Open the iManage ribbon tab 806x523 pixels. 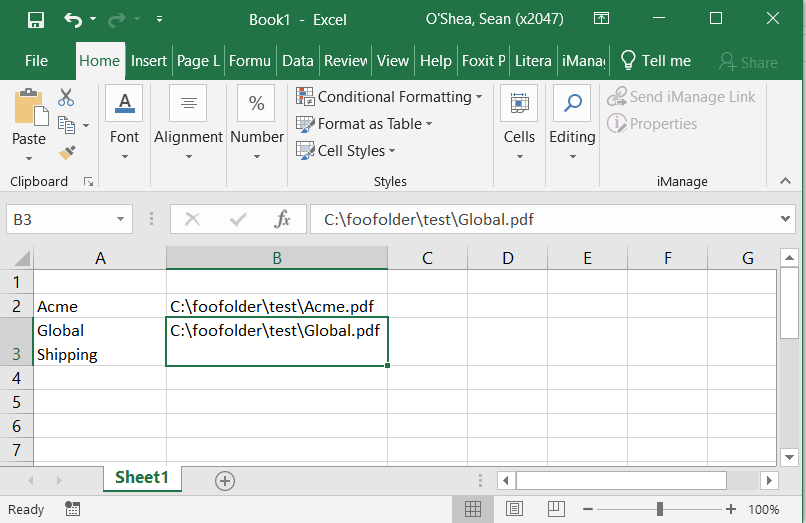pos(583,61)
